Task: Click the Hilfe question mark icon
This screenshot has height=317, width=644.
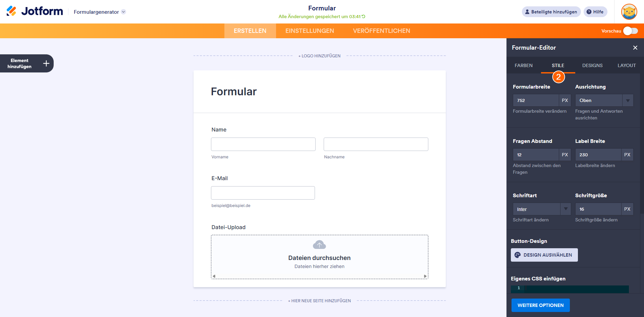Action: click(x=589, y=12)
